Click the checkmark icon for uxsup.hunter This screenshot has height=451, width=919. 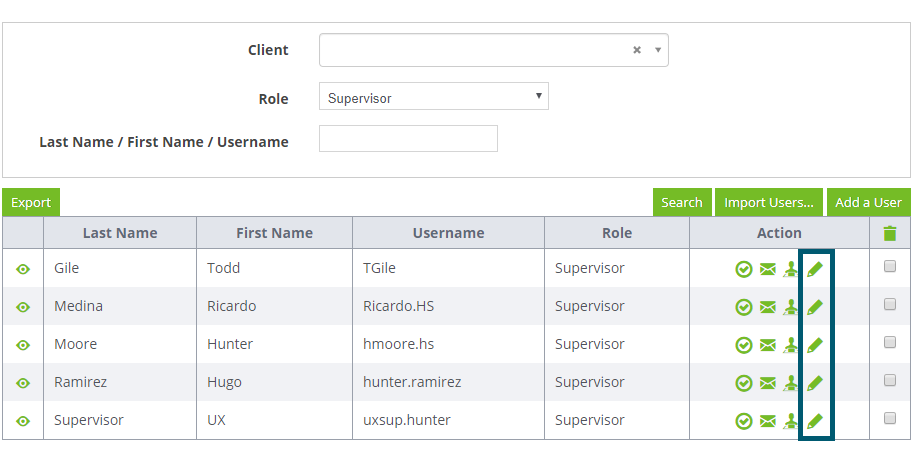tap(744, 421)
